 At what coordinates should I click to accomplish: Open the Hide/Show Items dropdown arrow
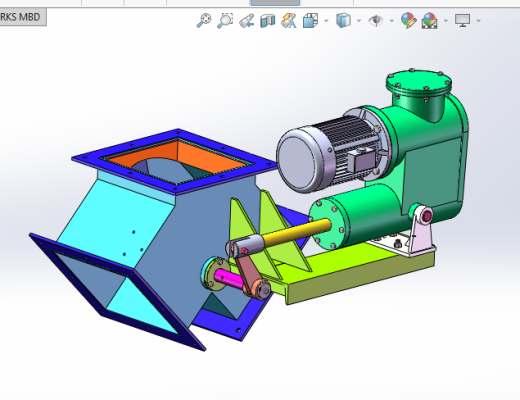point(392,21)
